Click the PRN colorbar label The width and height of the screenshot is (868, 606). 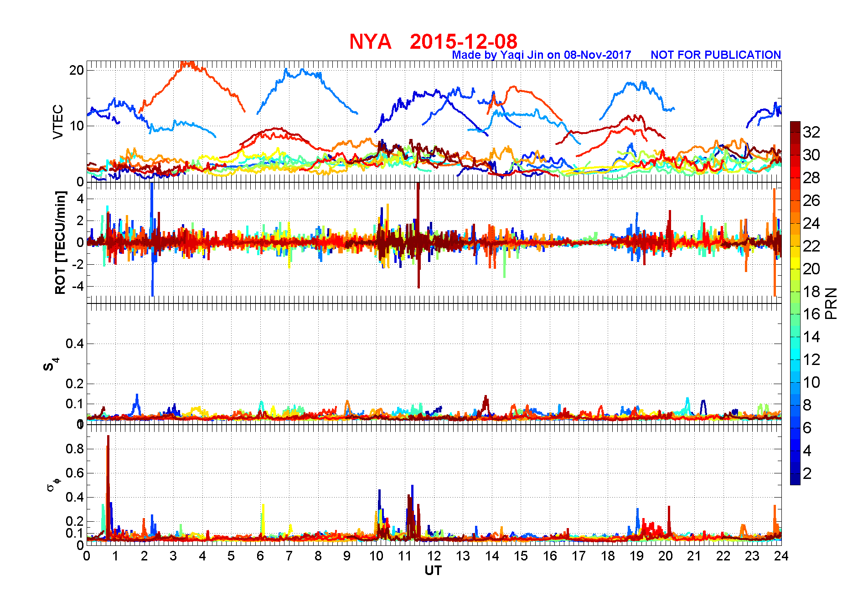pyautogui.click(x=831, y=303)
